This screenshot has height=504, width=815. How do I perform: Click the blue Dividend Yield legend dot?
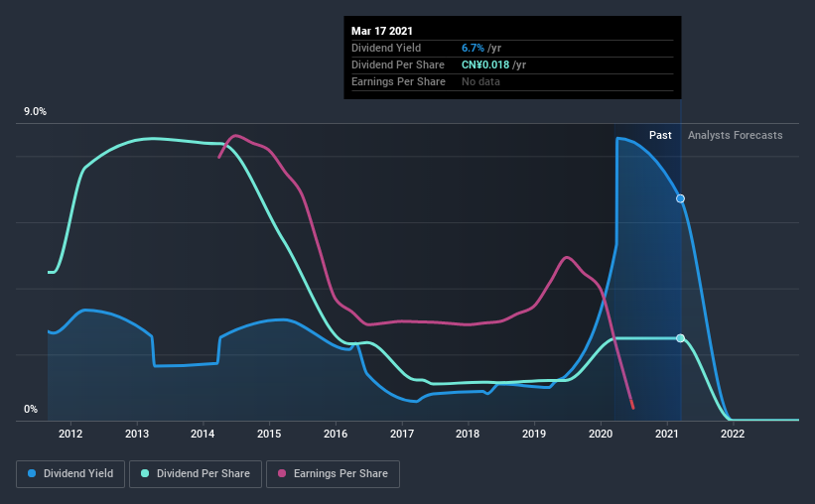click(x=32, y=473)
